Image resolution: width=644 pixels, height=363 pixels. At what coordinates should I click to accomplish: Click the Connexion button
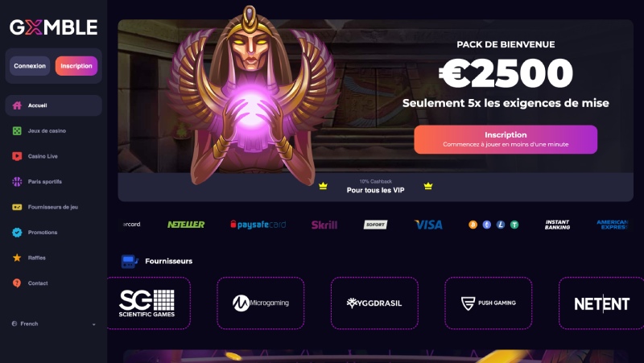click(30, 66)
